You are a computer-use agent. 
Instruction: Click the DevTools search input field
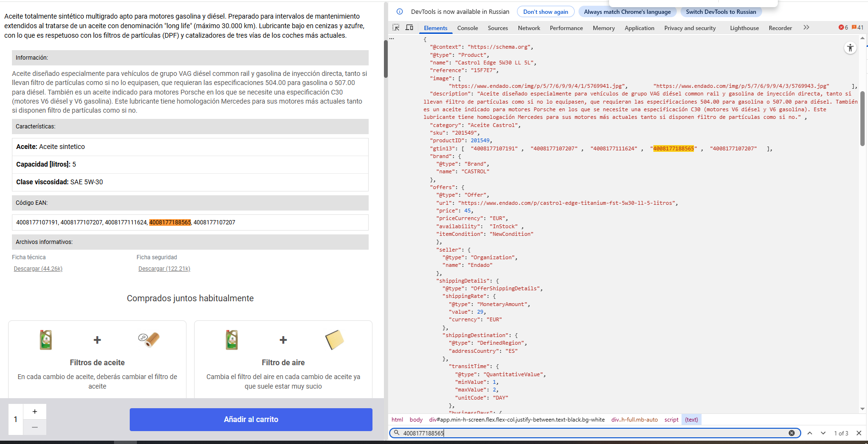coord(594,433)
